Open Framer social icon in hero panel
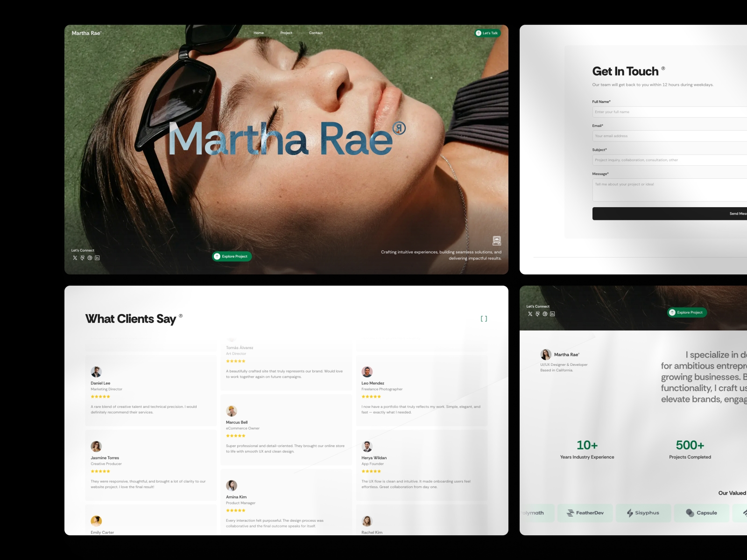 tap(82, 258)
